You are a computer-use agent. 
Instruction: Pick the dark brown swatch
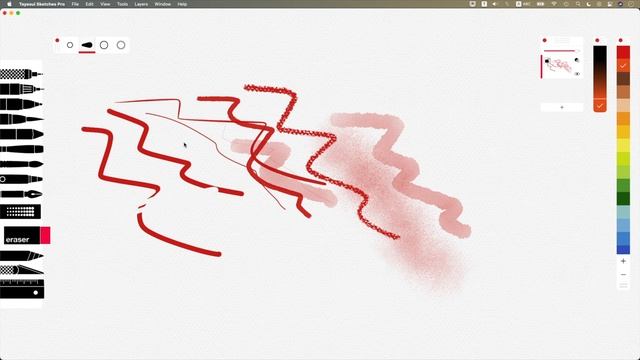[x=623, y=79]
